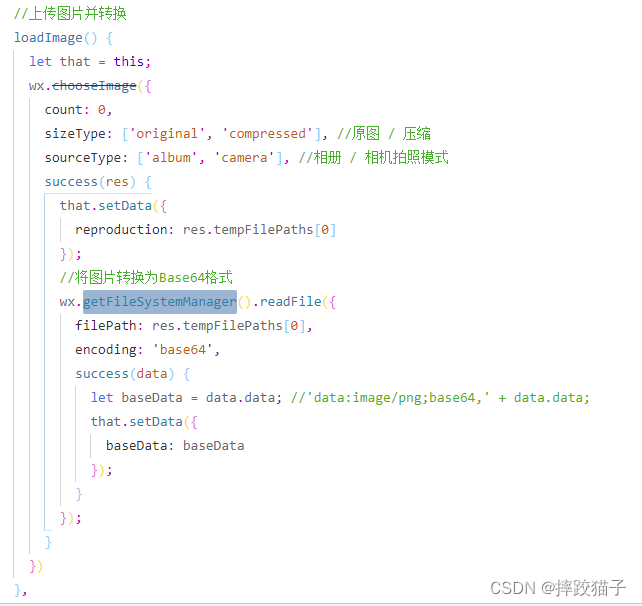Click the loadImage function name
Viewport: 642px width, 606px height.
point(48,38)
